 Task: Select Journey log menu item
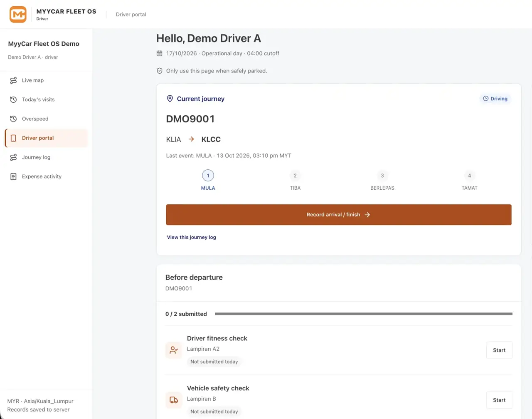[x=47, y=157]
